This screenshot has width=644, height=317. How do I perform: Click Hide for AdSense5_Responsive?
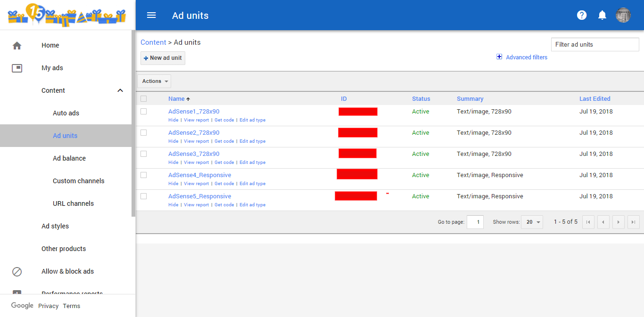[x=173, y=205]
